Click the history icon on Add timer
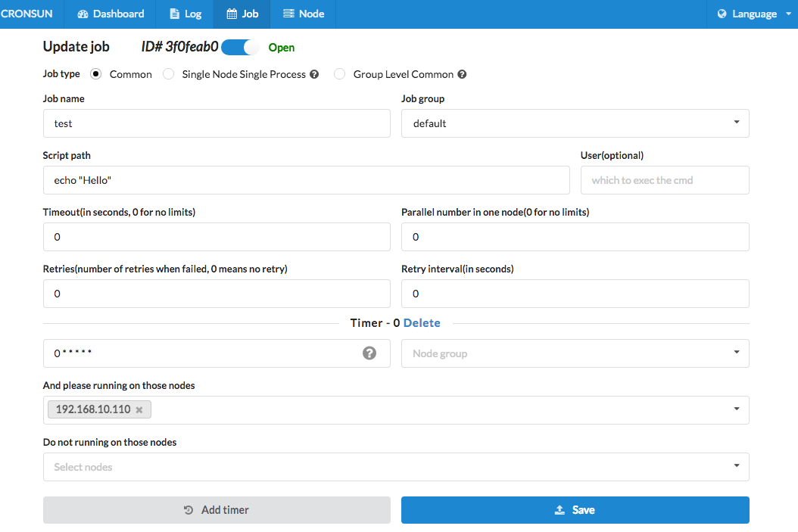 tap(189, 509)
